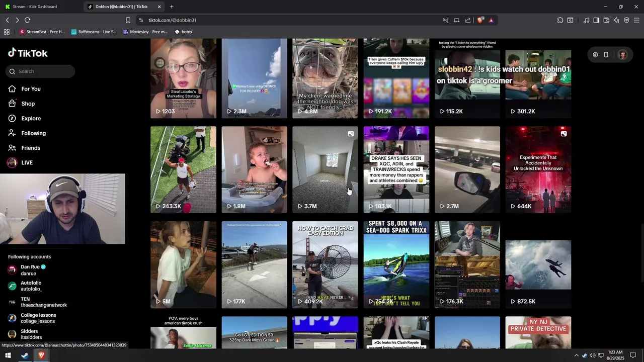Open Steam from the taskbar
The height and width of the screenshot is (362, 644).
(25, 355)
